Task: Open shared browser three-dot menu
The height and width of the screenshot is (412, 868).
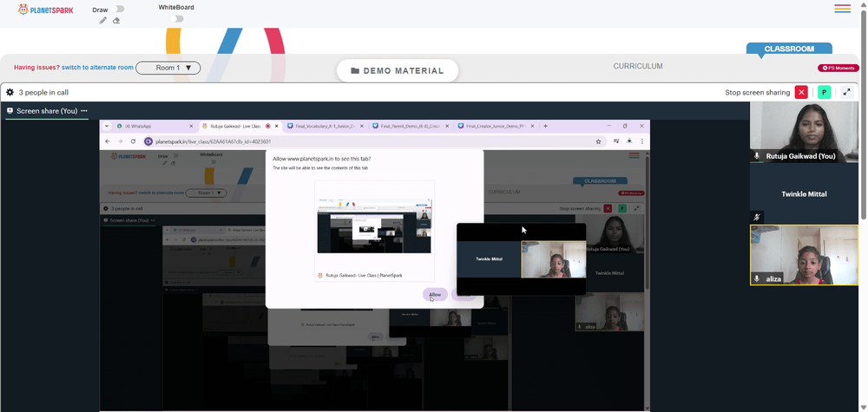Action: [x=642, y=141]
